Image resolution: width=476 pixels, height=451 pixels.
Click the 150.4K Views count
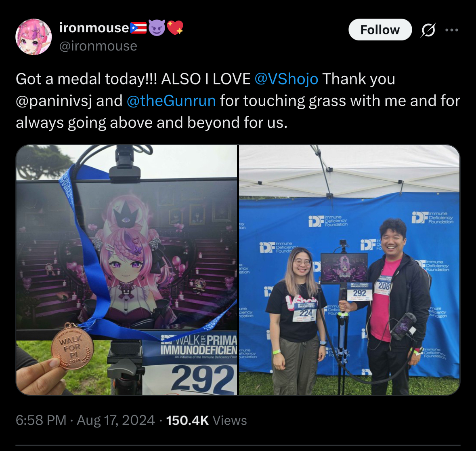[206, 420]
